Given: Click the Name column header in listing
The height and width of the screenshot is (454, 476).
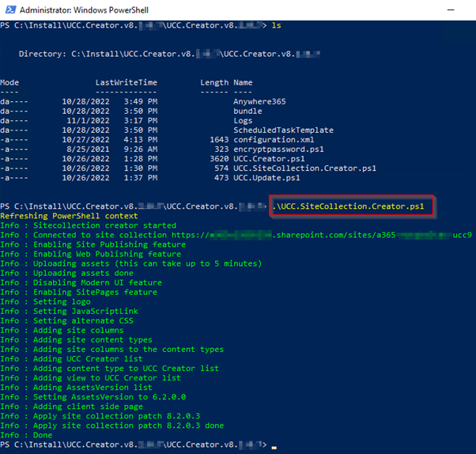Looking at the screenshot, I should 243,82.
